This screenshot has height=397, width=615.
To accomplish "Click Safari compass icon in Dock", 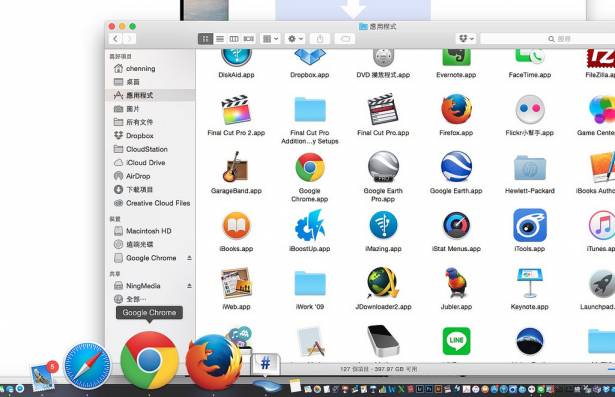I will tap(87, 366).
